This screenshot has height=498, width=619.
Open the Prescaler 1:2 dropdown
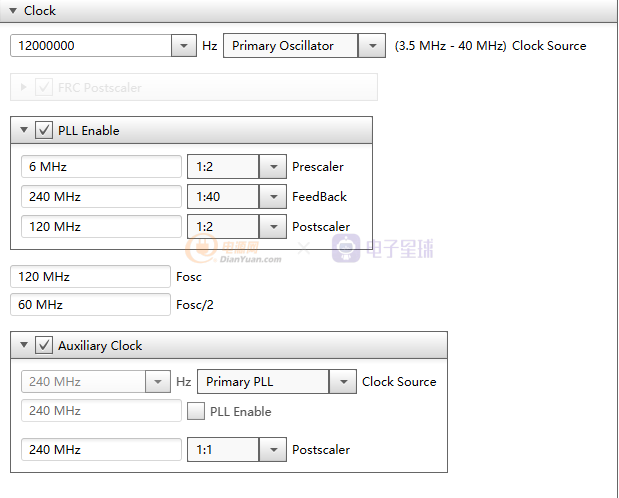[272, 167]
